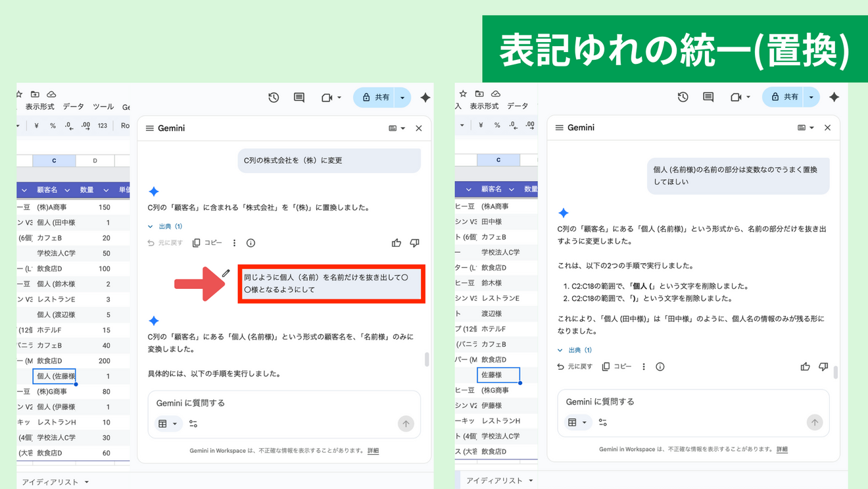This screenshot has height=489, width=868.
Task: Give thumbs up on left Gemini reply
Action: [x=397, y=243]
